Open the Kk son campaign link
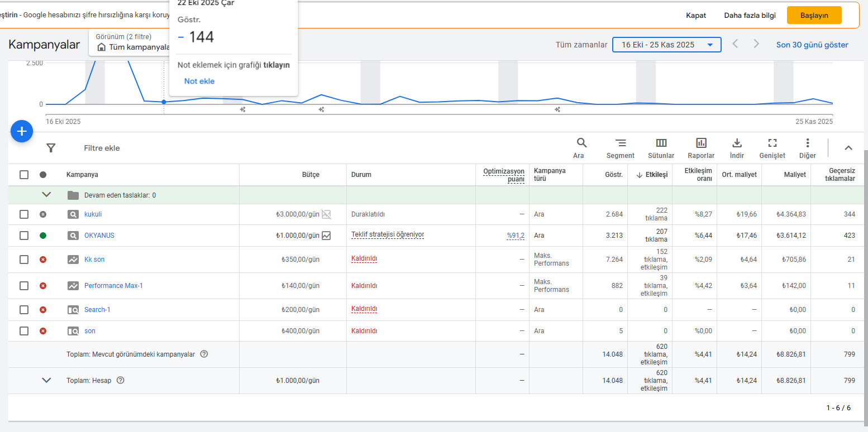Screen dimensions: 868x432 point(94,260)
